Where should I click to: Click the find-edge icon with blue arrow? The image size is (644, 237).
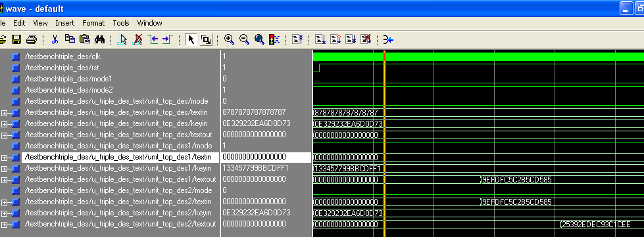coord(389,39)
